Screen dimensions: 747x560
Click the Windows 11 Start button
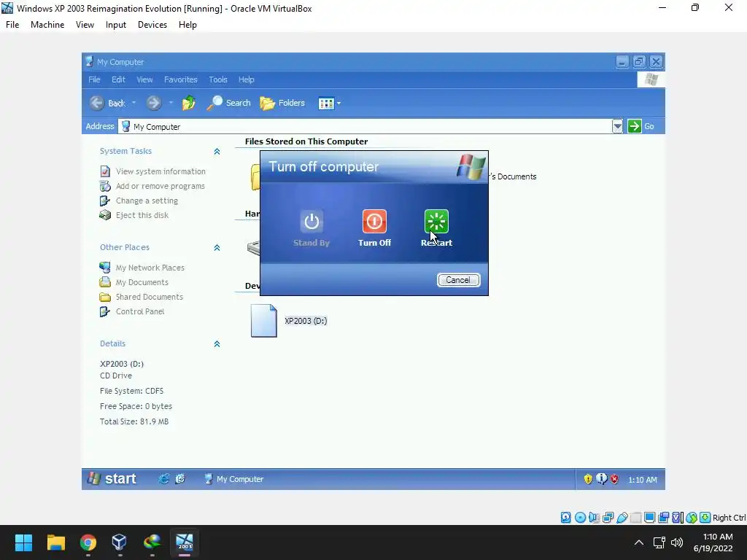tap(23, 542)
